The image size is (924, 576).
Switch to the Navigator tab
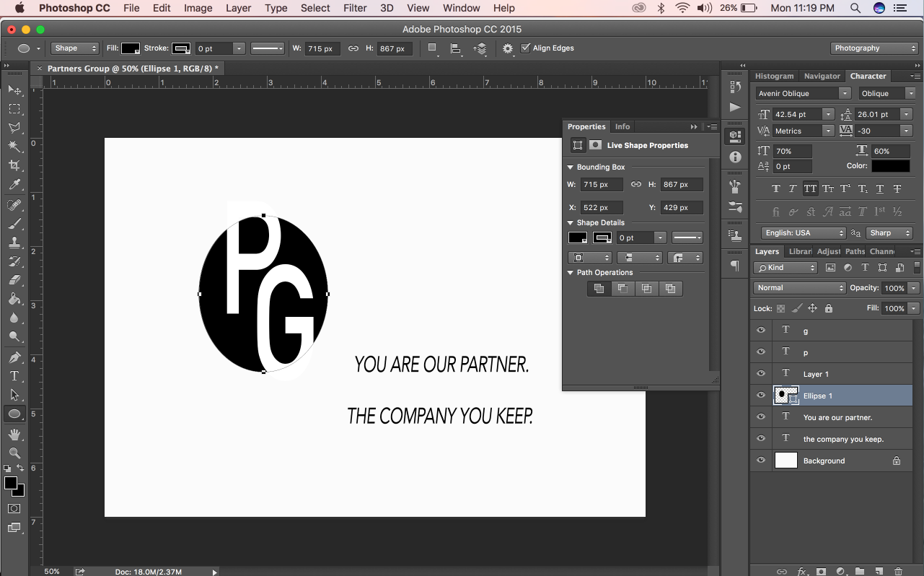pyautogui.click(x=822, y=76)
